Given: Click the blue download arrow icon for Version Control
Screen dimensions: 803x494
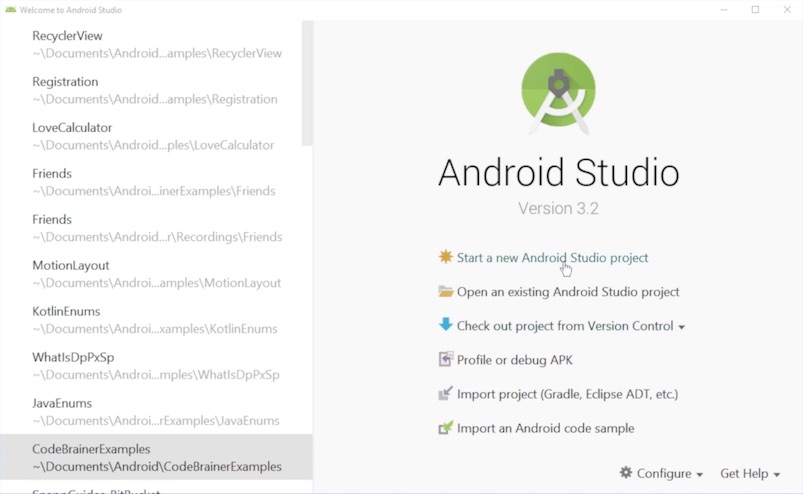Looking at the screenshot, I should pyautogui.click(x=446, y=325).
